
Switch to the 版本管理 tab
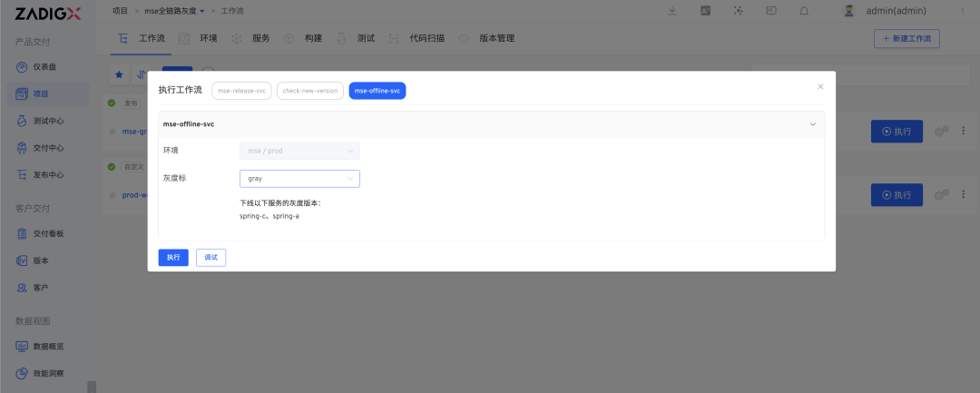click(487, 38)
